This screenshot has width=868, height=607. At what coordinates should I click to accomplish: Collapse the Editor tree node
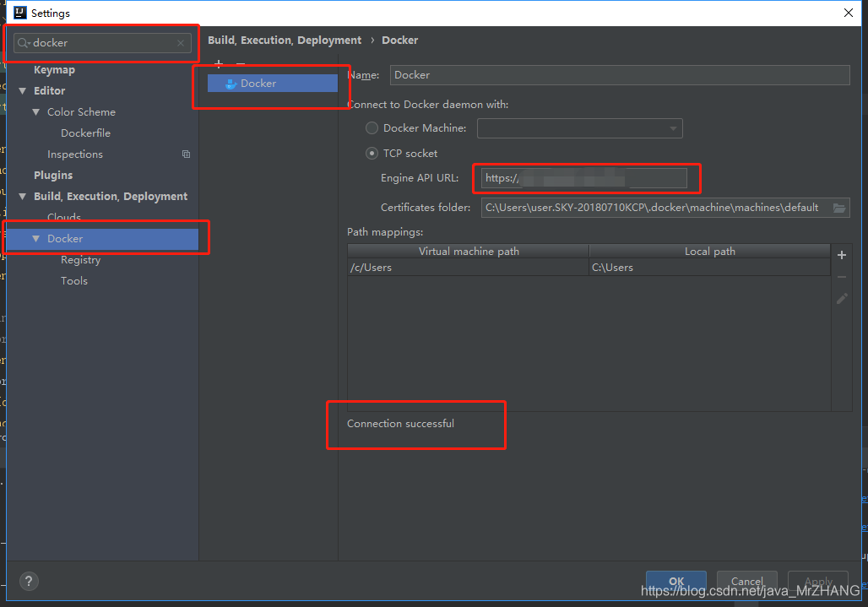(x=23, y=90)
